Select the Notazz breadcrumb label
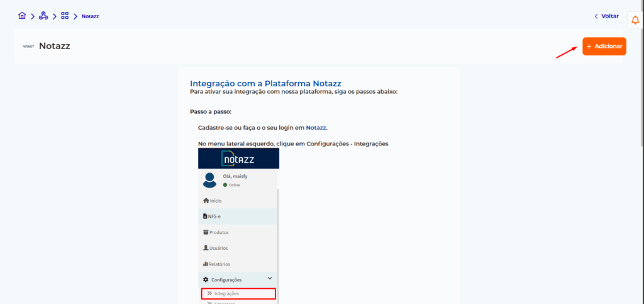This screenshot has width=644, height=304. click(91, 16)
